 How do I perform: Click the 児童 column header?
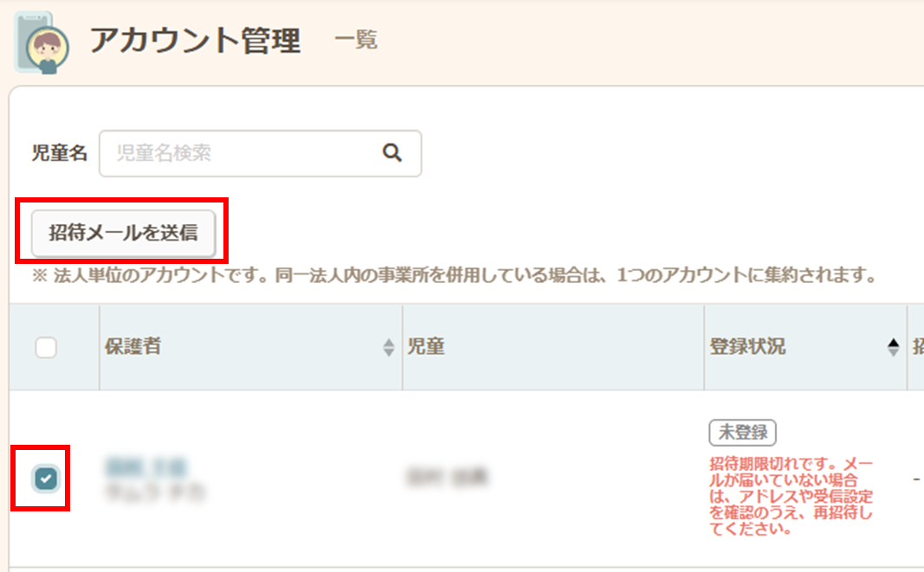pyautogui.click(x=426, y=347)
